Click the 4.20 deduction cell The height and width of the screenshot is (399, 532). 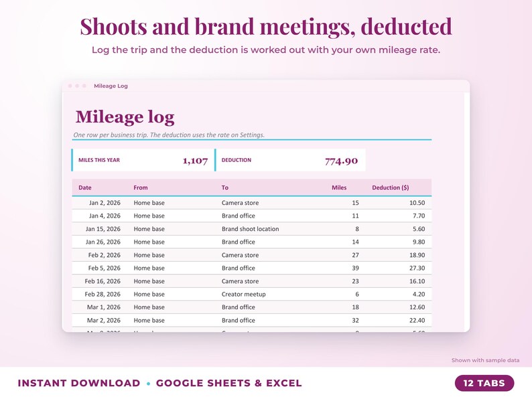point(419,294)
